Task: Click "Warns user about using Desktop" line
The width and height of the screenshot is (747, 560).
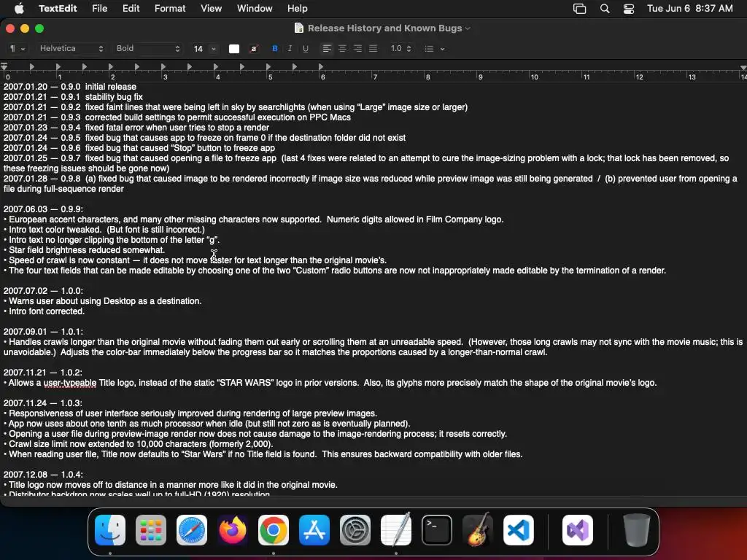Action: (103, 301)
